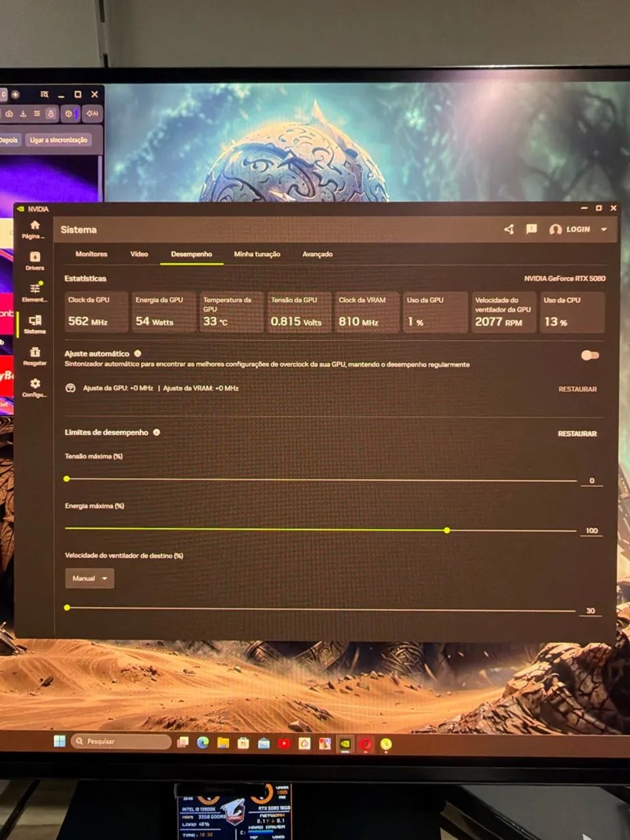Click the NVIDIA GeForce RTX 5080 label
The width and height of the screenshot is (630, 840).
point(564,278)
